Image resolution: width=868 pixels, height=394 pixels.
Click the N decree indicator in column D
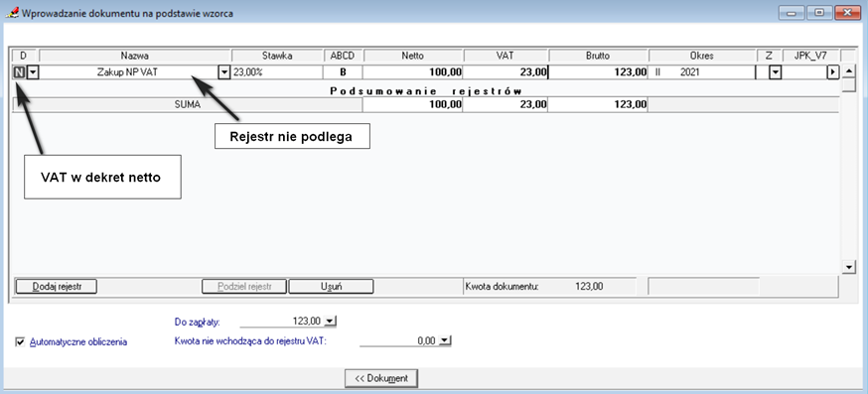click(19, 72)
